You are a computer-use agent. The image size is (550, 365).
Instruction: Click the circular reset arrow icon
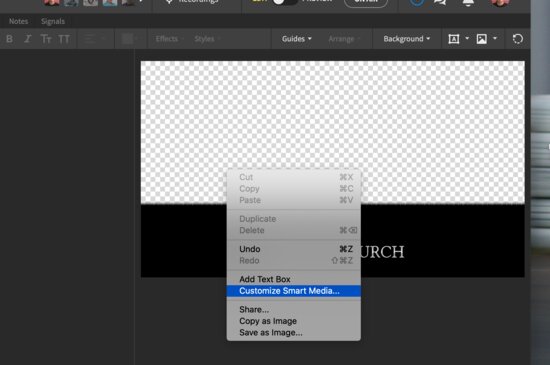coord(518,39)
